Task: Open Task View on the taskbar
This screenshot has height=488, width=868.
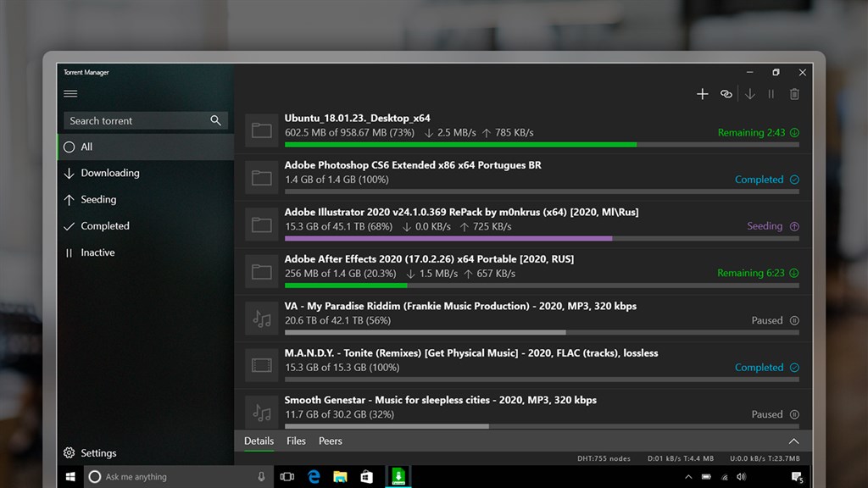Action: (x=287, y=476)
